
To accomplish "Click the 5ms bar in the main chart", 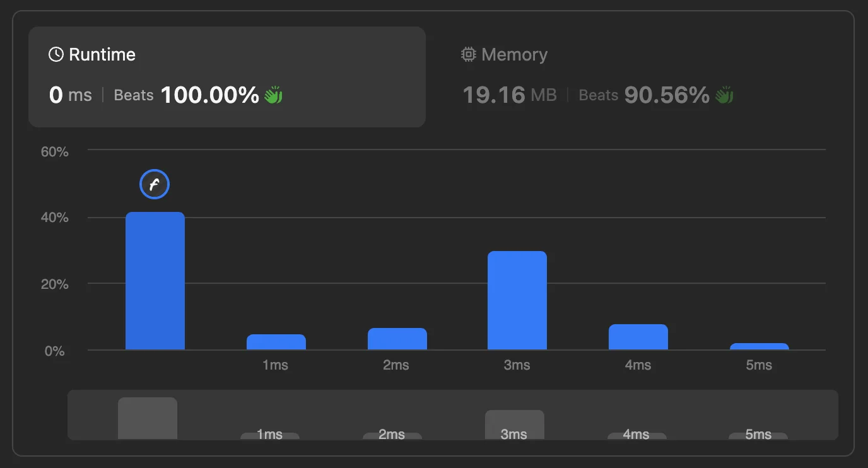I will [759, 346].
